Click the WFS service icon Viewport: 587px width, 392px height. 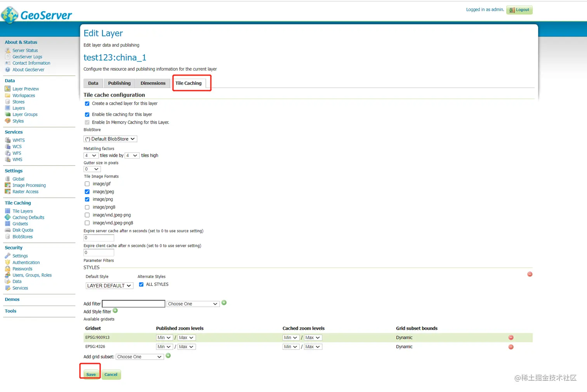click(x=7, y=153)
